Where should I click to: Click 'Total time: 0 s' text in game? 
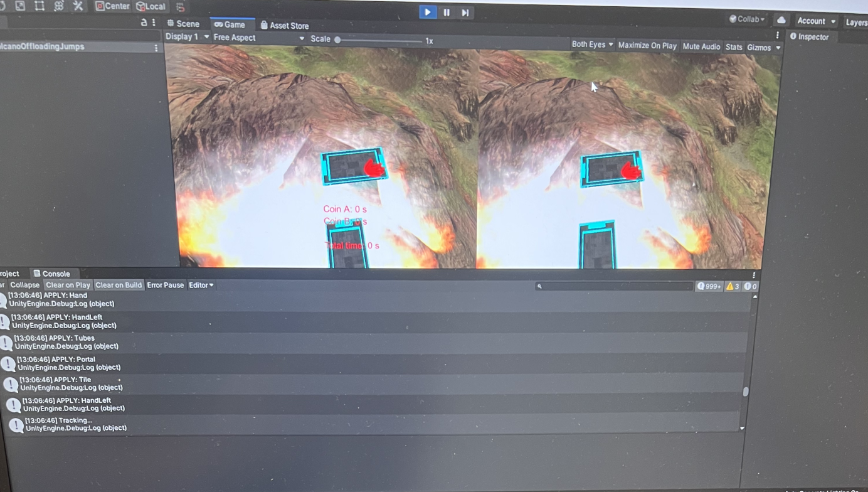[352, 245]
